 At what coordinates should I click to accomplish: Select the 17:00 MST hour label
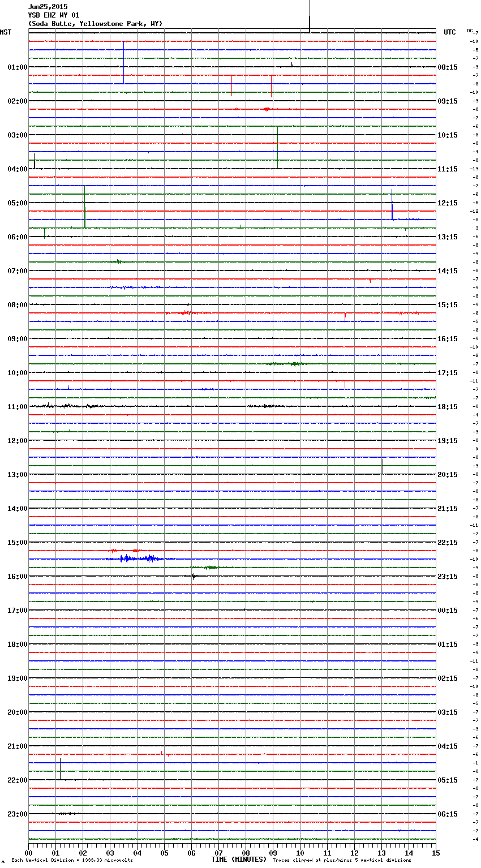pos(18,611)
